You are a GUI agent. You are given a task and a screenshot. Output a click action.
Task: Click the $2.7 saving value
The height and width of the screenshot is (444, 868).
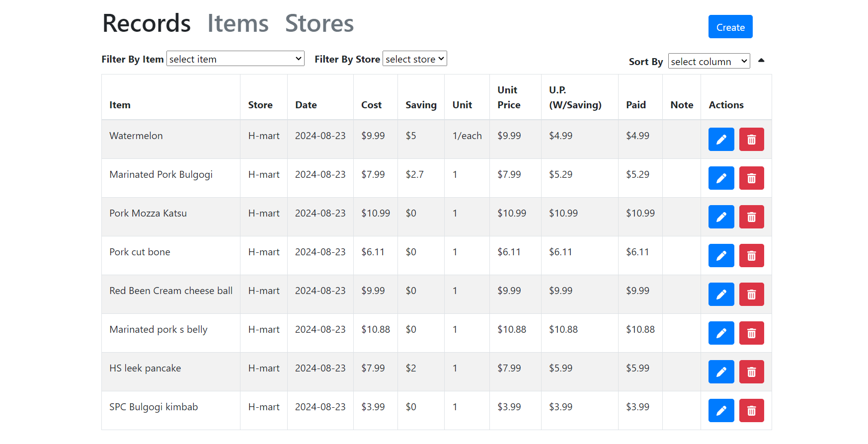[414, 174]
